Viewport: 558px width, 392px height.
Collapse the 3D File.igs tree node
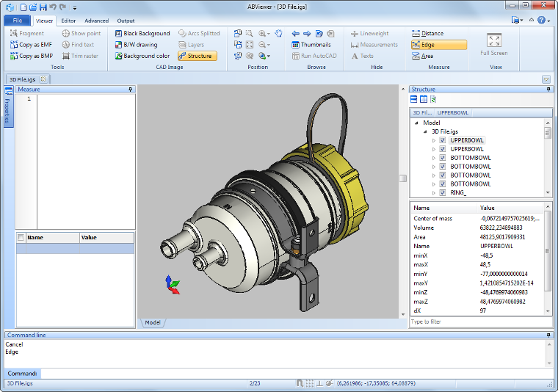click(x=425, y=131)
